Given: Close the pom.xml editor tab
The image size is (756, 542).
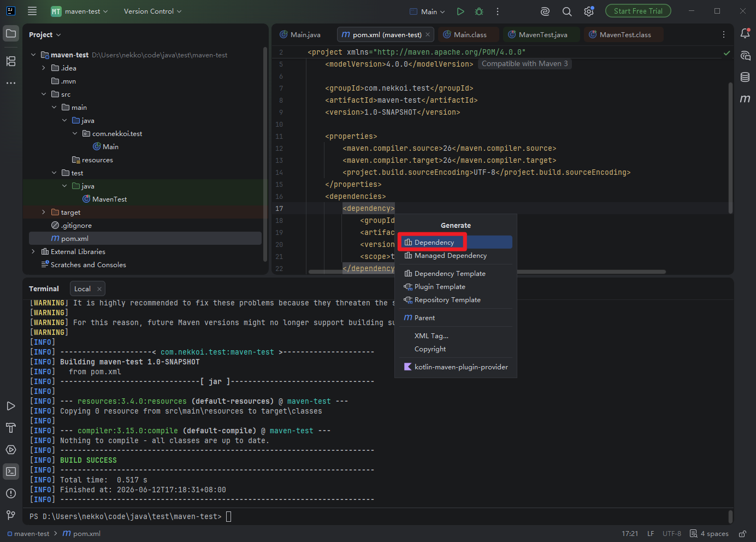Looking at the screenshot, I should pos(428,34).
